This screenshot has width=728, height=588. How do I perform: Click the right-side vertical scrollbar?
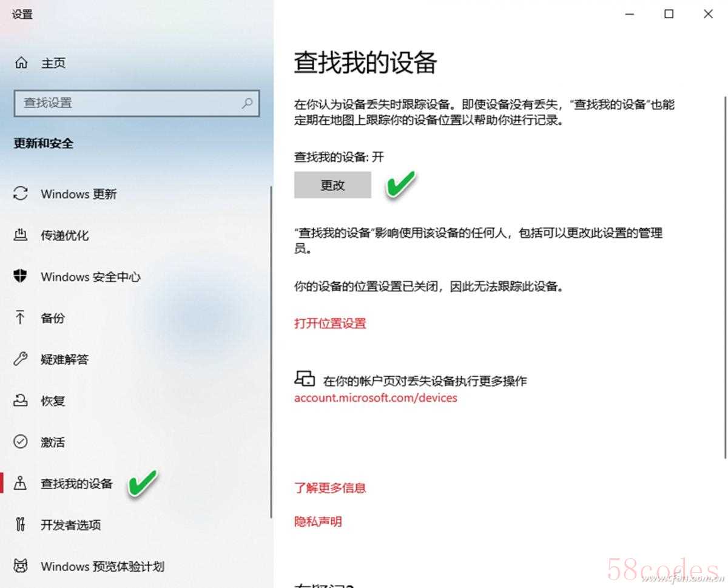coord(725,277)
